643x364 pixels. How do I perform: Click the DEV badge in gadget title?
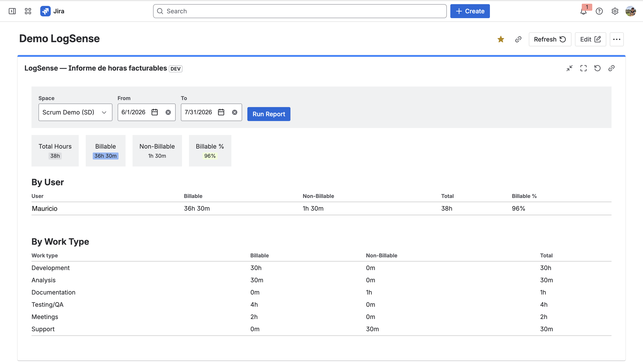tap(175, 69)
